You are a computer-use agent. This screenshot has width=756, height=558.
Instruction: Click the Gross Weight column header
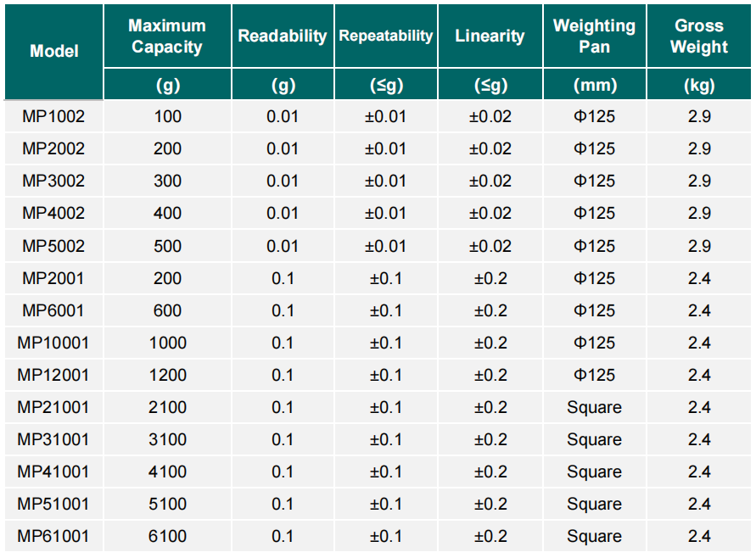[x=699, y=36]
